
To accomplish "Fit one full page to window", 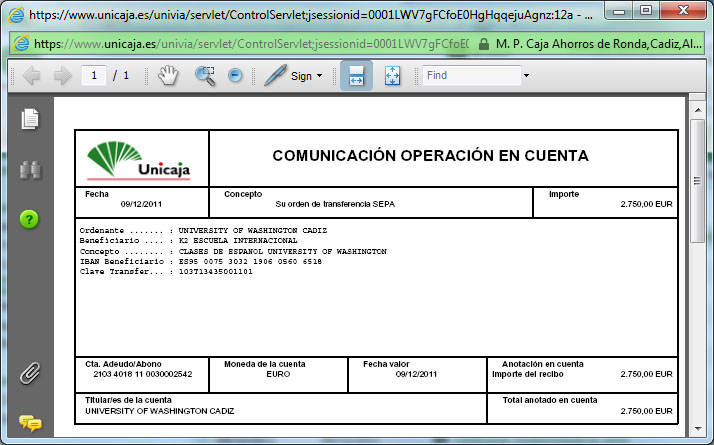I will click(392, 76).
